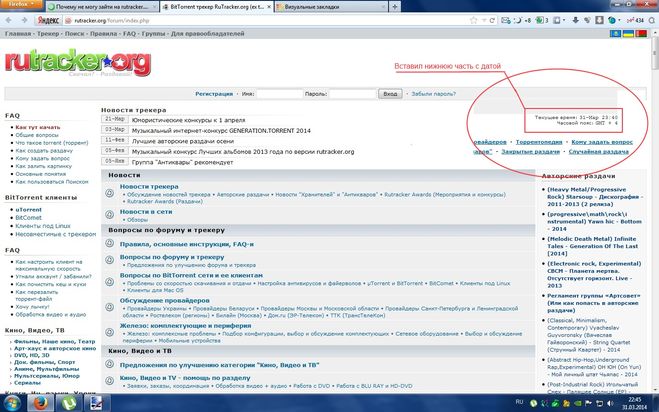Open a new tab with plus button

394,7
